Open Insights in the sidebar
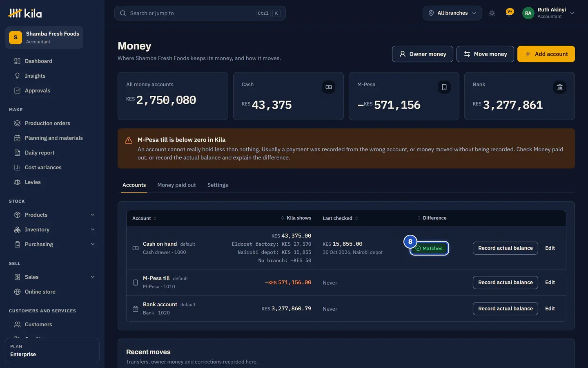The width and height of the screenshot is (588, 368). tap(52, 76)
